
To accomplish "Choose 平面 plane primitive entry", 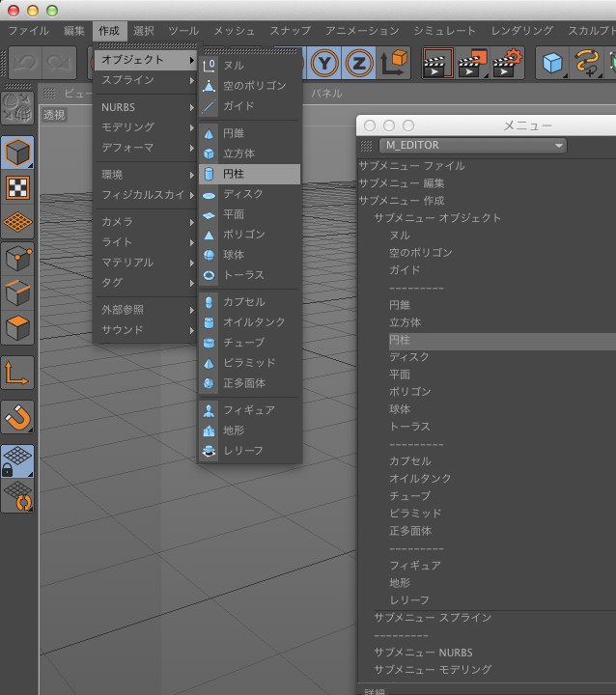I will click(250, 214).
